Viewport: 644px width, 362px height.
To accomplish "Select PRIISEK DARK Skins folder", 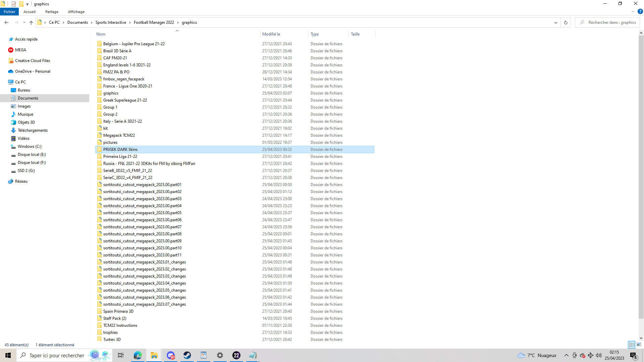I will (x=234, y=149).
